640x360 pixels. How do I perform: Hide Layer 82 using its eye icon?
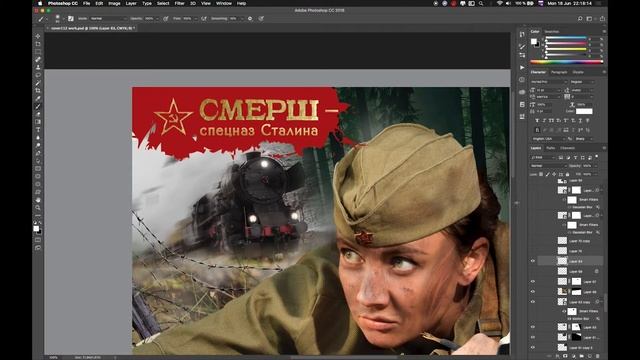coord(533,327)
